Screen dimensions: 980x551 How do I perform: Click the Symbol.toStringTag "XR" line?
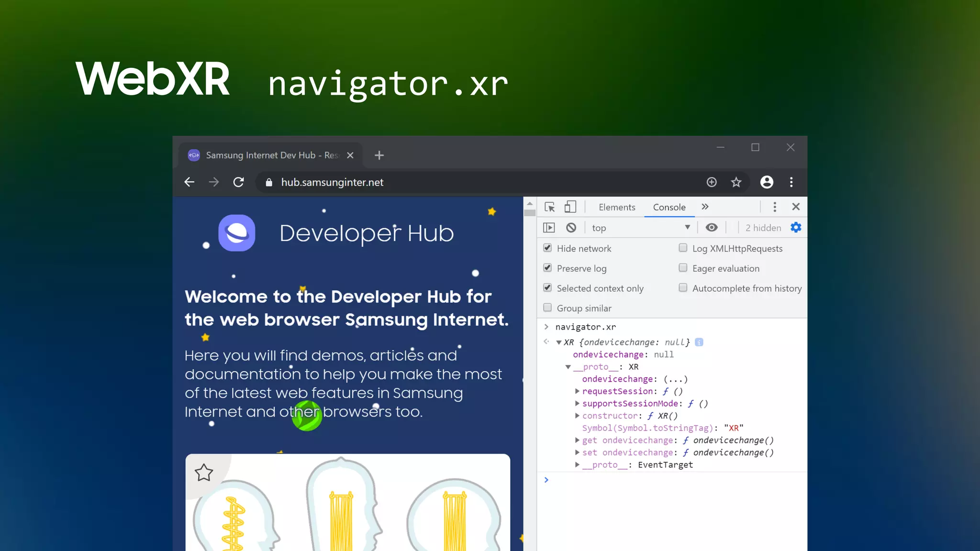663,428
